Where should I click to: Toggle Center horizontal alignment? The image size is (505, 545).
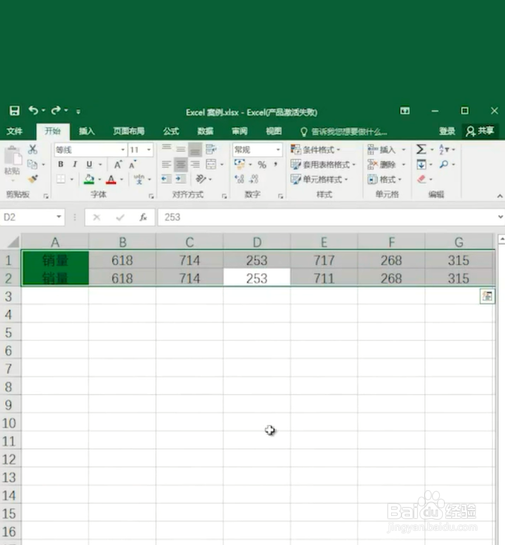pyautogui.click(x=181, y=164)
